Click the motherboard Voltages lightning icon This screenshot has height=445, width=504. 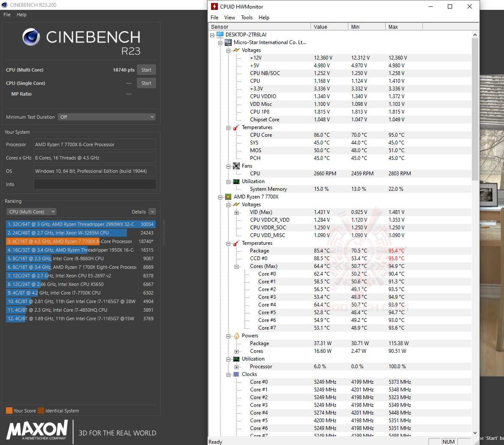point(236,50)
